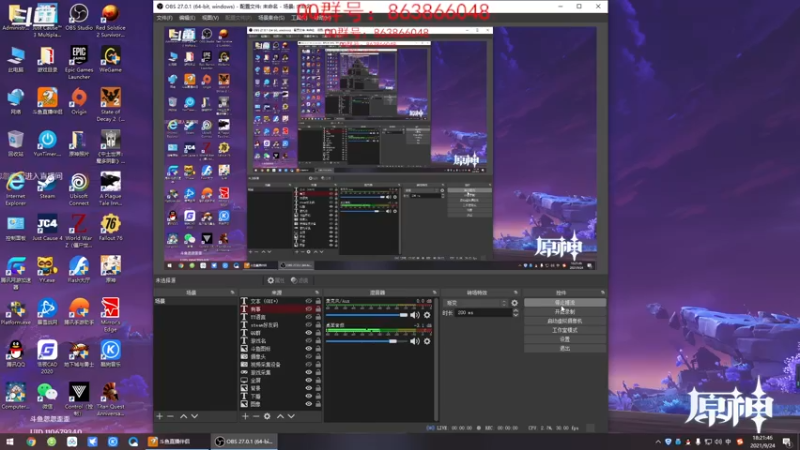Launch Just Cause 4 desktop shortcut
800x450 pixels.
[47, 228]
